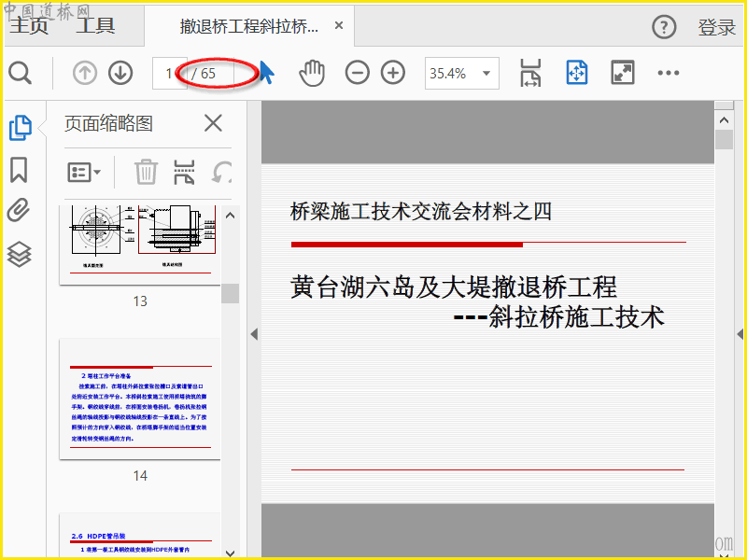Toggle fit one full page icon

pyautogui.click(x=577, y=73)
